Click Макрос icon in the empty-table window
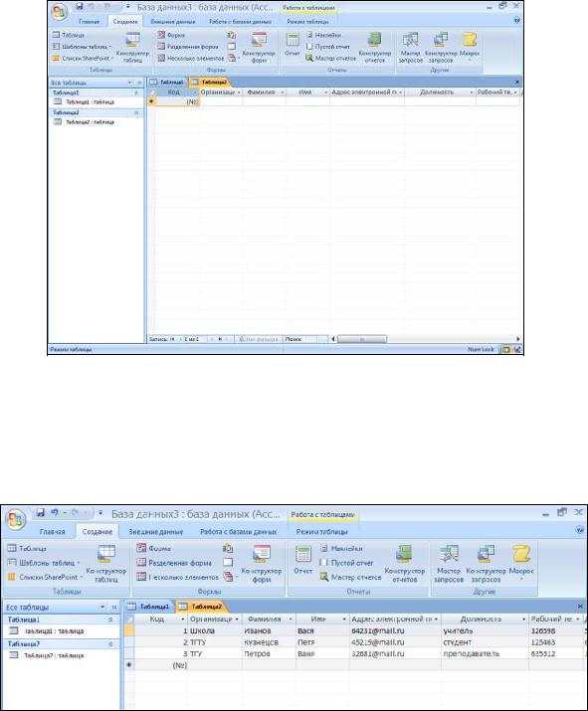 click(x=470, y=40)
